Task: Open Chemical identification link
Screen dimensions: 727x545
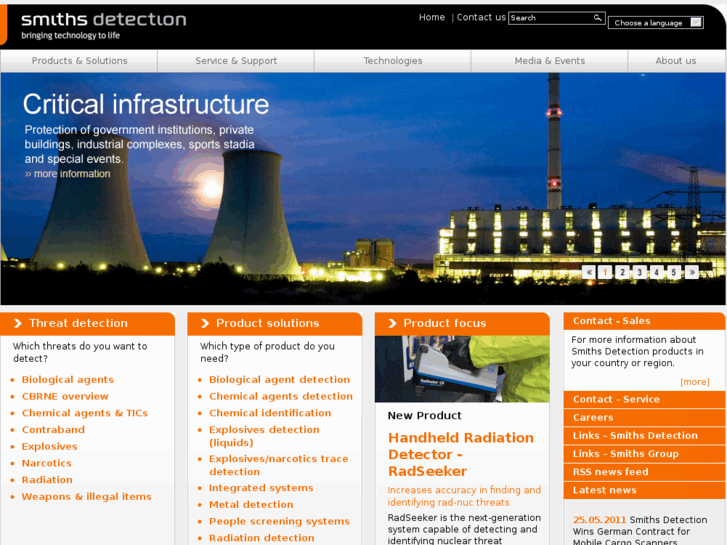Action: (x=270, y=413)
